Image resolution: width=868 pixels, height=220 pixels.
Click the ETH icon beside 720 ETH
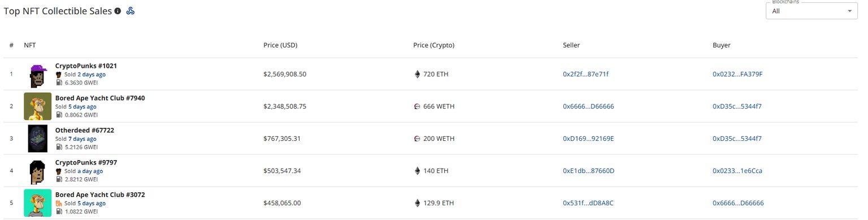click(418, 74)
